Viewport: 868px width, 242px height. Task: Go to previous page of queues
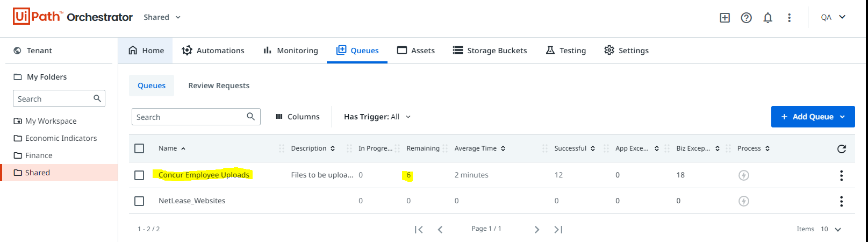pos(440,230)
